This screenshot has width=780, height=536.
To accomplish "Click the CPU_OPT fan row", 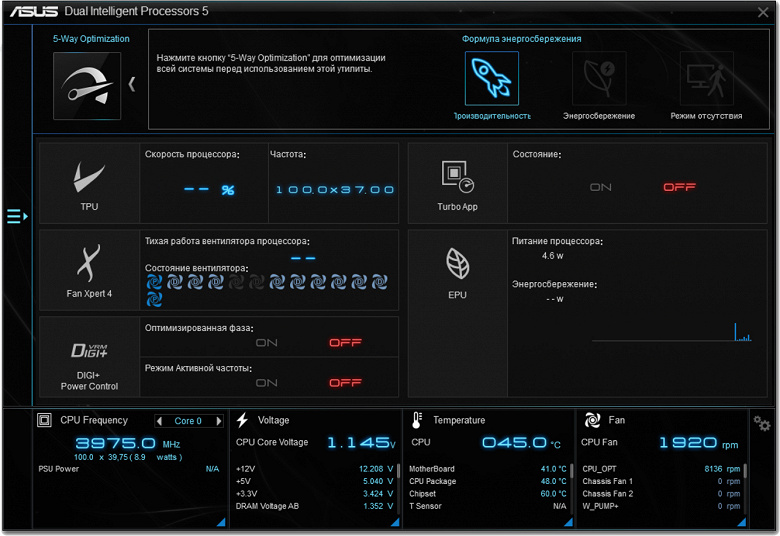I will tap(661, 469).
